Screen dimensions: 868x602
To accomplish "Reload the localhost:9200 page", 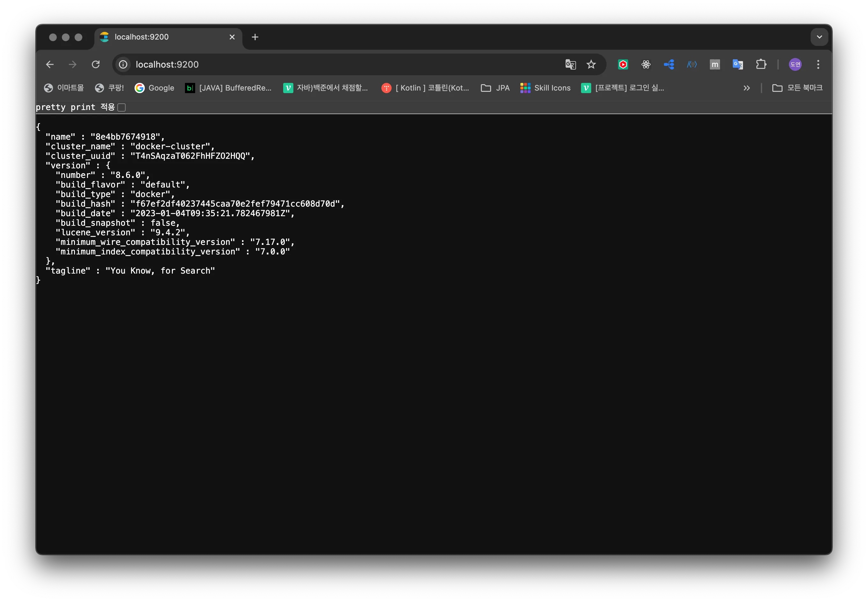I will coord(96,64).
